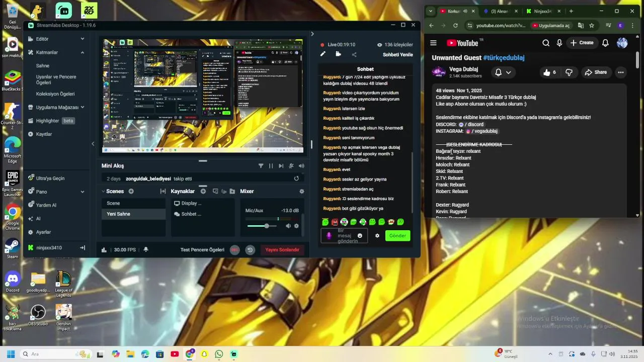Reload the YouTube page in Chrome
644x362 pixels.
point(455,25)
